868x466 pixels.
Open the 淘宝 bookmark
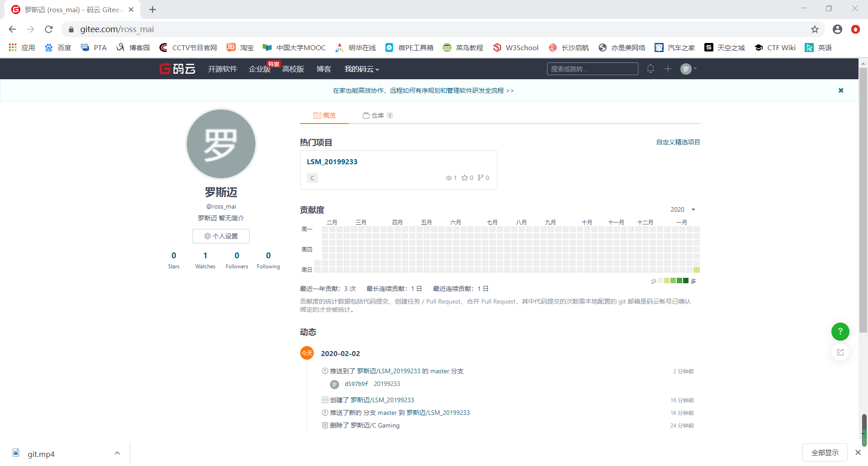(x=240, y=48)
